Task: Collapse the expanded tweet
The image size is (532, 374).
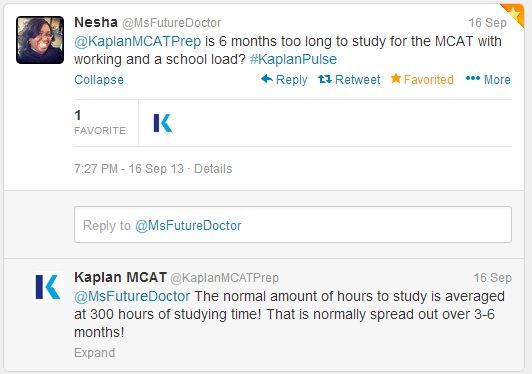Action: pos(99,80)
